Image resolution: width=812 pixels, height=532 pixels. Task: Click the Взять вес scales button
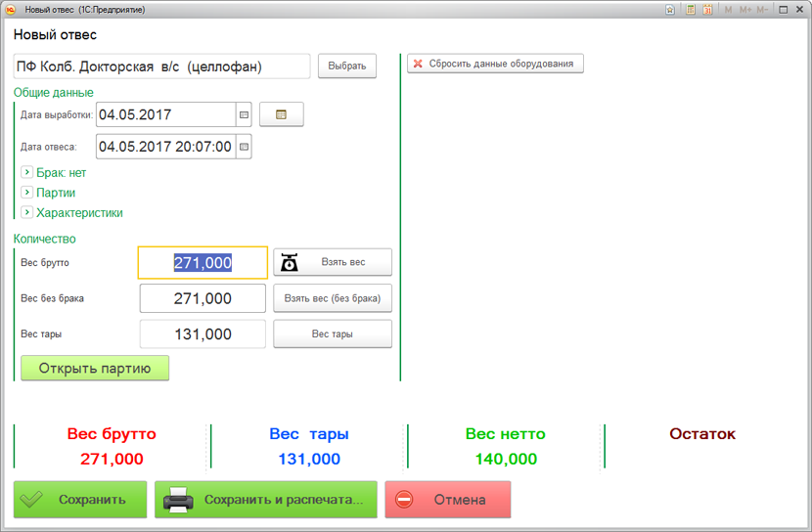333,262
